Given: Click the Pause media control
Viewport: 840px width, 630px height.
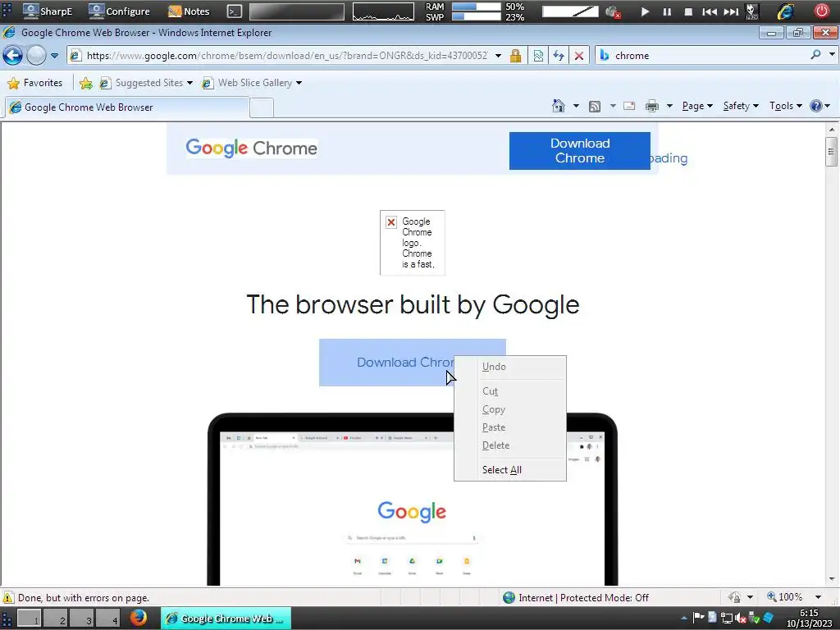Looking at the screenshot, I should (666, 11).
